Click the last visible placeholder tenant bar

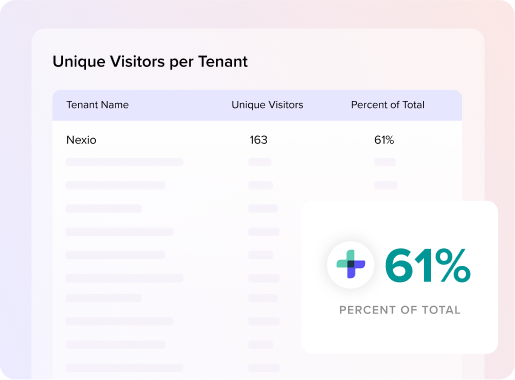coord(124,368)
